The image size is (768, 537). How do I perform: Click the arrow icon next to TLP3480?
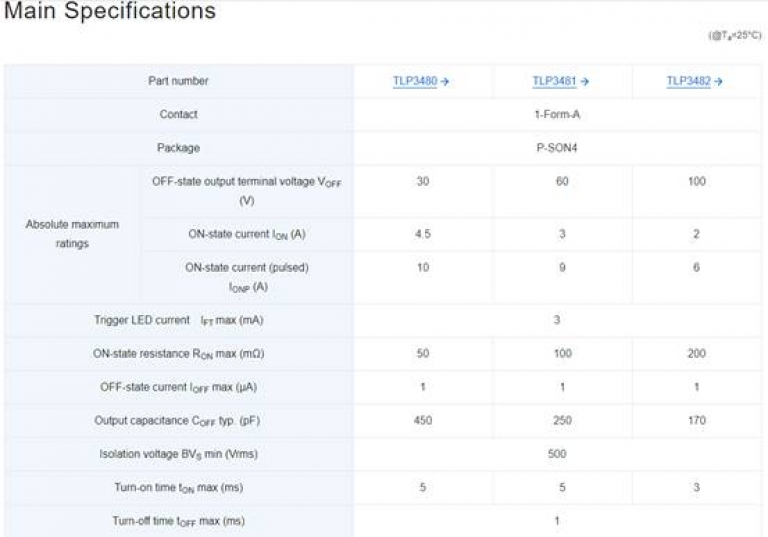click(x=445, y=81)
